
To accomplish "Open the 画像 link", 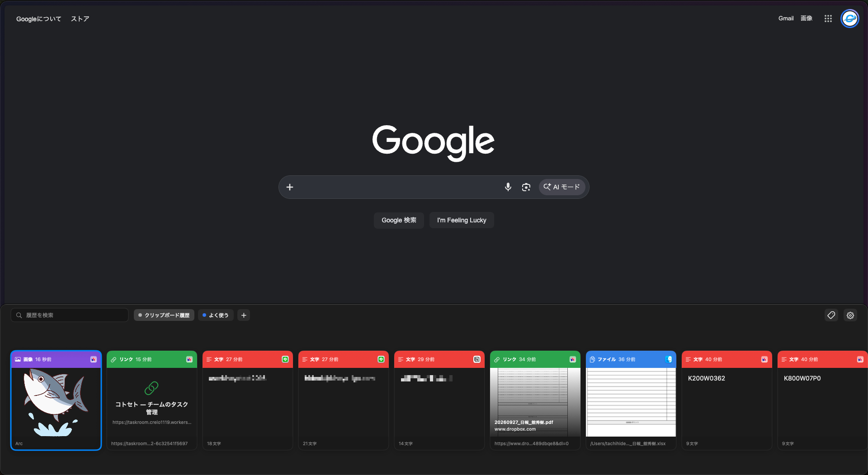I will pos(807,19).
